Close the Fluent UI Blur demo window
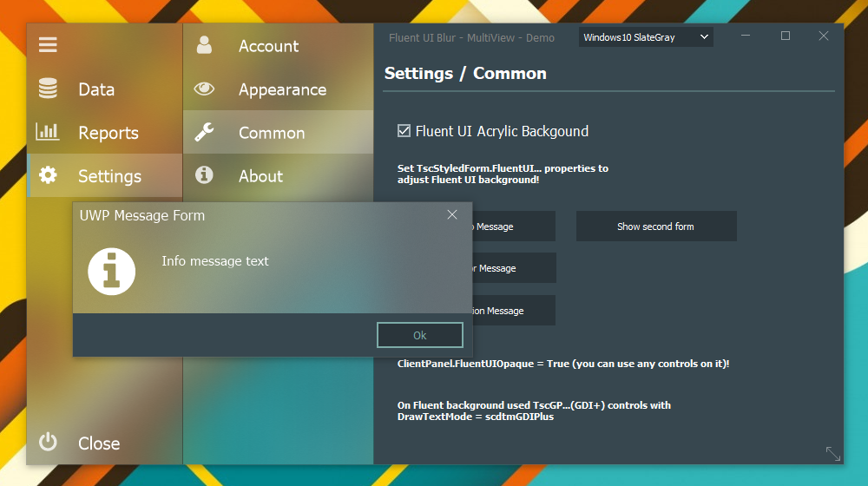The height and width of the screenshot is (486, 868). (x=824, y=36)
